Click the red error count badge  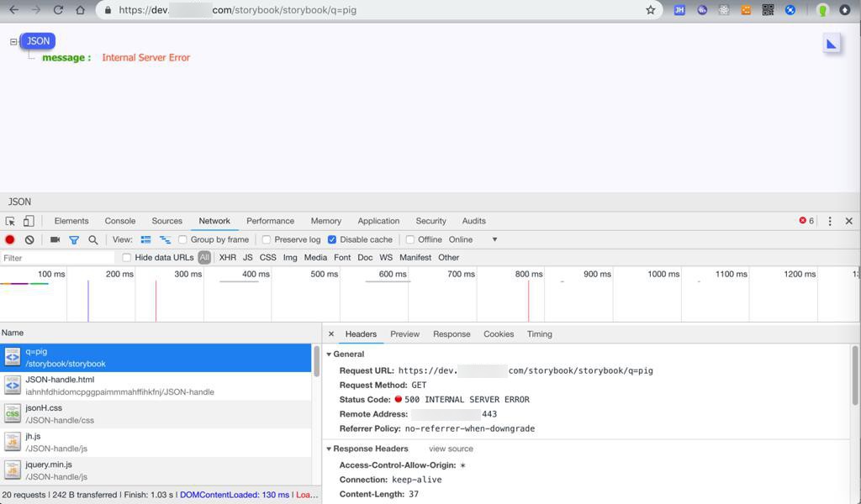806,221
